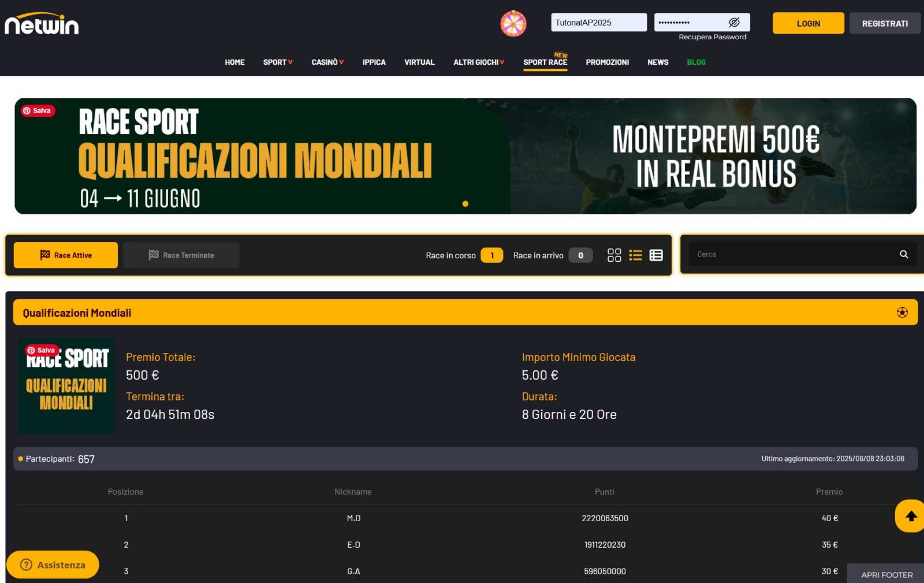The height and width of the screenshot is (583, 924).
Task: Click the search magnifier icon
Action: pyautogui.click(x=904, y=254)
